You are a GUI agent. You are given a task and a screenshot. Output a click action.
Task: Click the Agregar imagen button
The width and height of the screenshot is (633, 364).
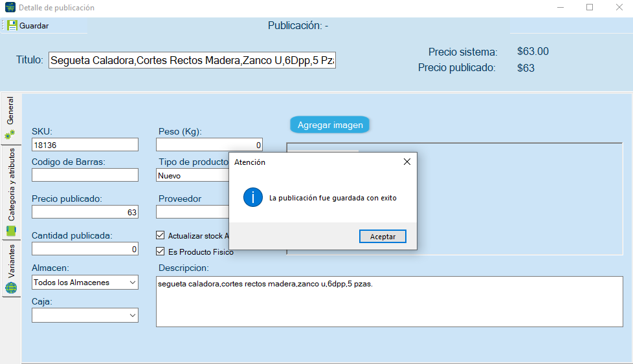point(330,125)
